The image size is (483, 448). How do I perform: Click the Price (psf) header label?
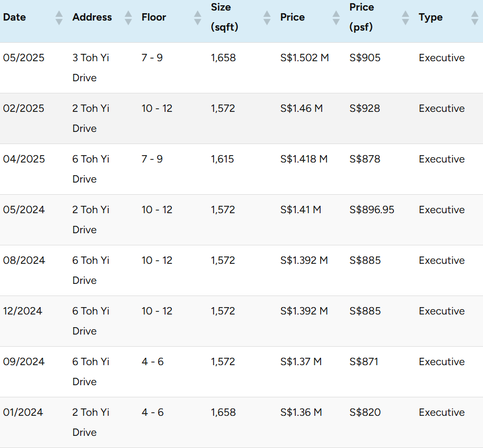362,17
